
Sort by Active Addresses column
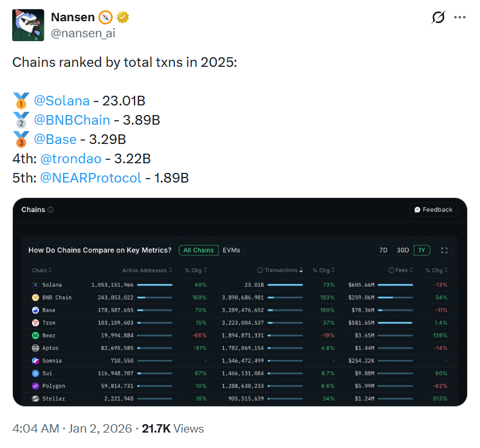(147, 271)
